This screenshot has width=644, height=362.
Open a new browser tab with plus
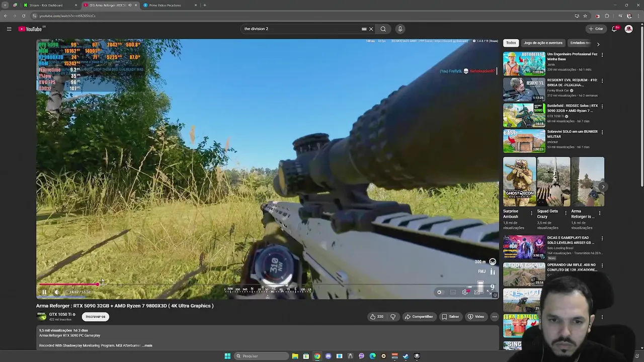coord(205,5)
